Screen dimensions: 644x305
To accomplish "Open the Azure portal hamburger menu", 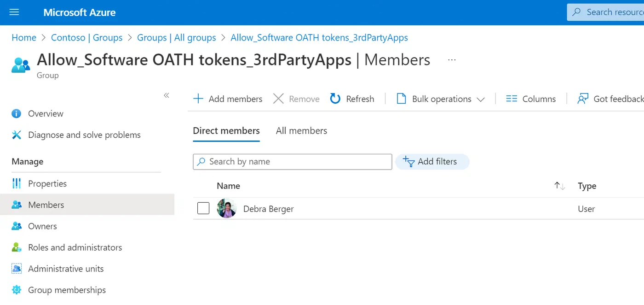I will pos(14,12).
